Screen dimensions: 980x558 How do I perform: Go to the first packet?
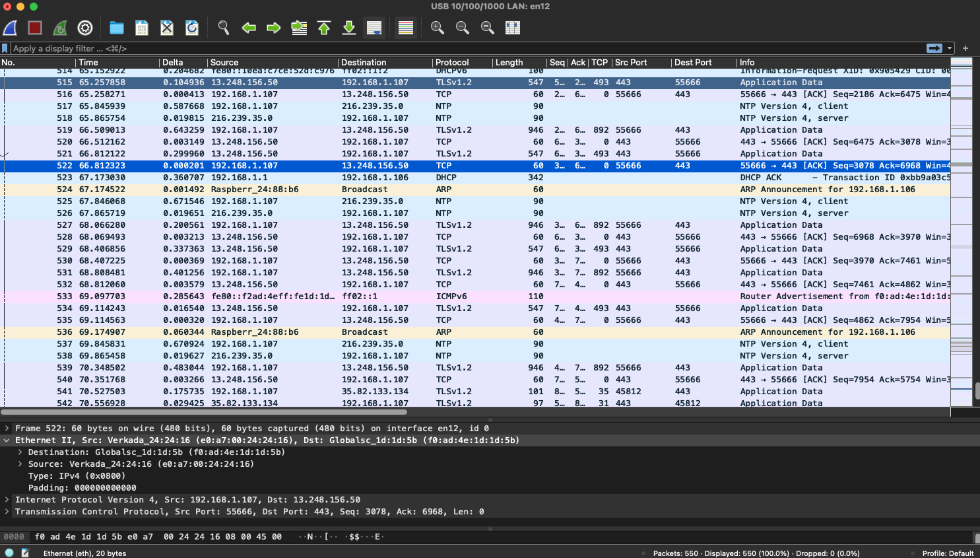(324, 28)
